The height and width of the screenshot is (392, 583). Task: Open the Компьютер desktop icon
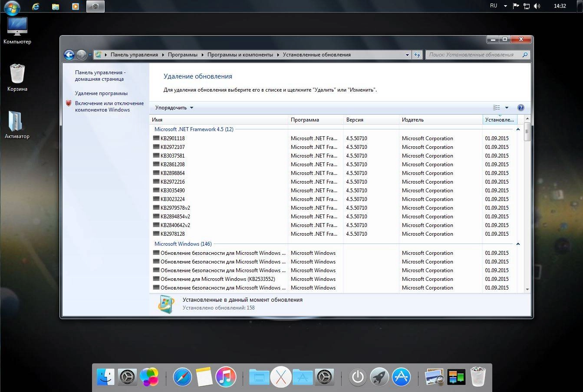tap(17, 31)
